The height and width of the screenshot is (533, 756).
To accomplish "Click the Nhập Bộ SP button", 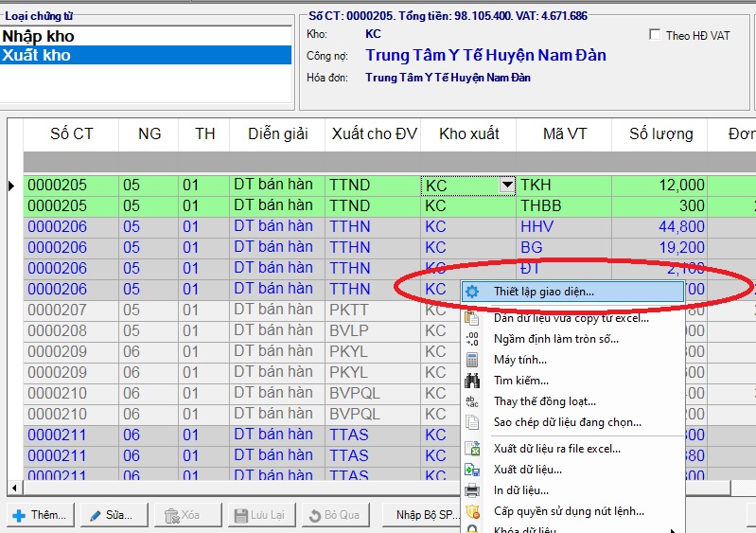I will 422,515.
